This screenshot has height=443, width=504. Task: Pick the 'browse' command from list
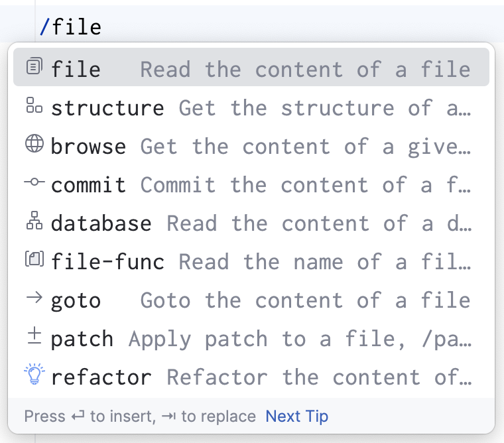click(88, 146)
